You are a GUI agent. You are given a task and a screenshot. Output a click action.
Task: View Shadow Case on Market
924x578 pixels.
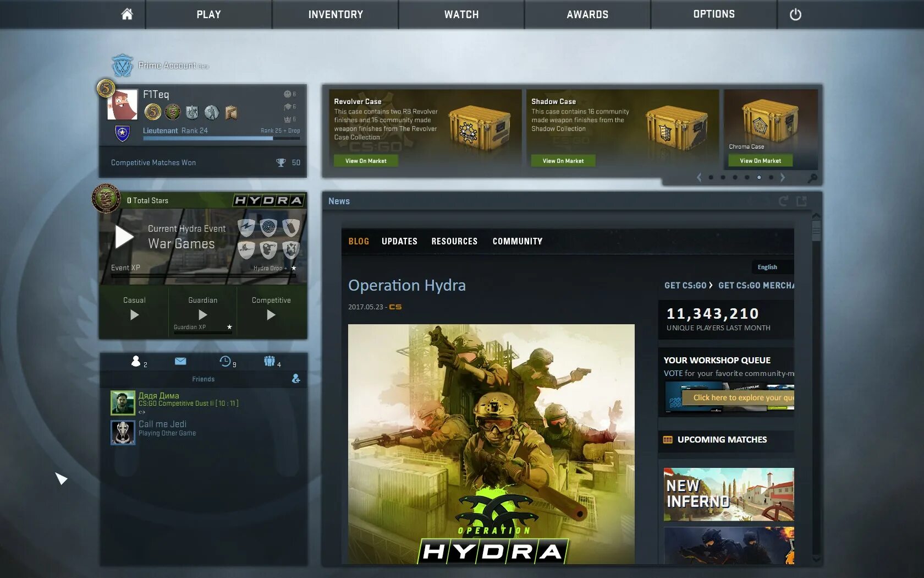[x=563, y=161]
